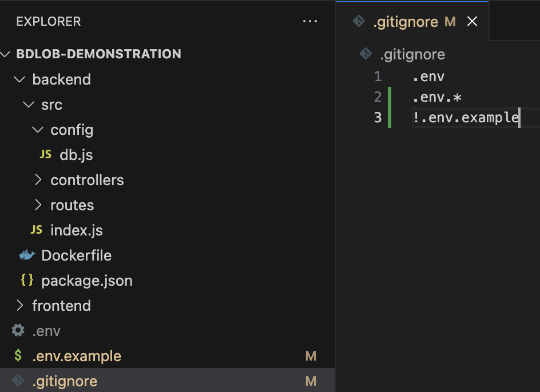The height and width of the screenshot is (392, 540).
Task: Click the JS icon beside index.js
Action: [x=37, y=230]
